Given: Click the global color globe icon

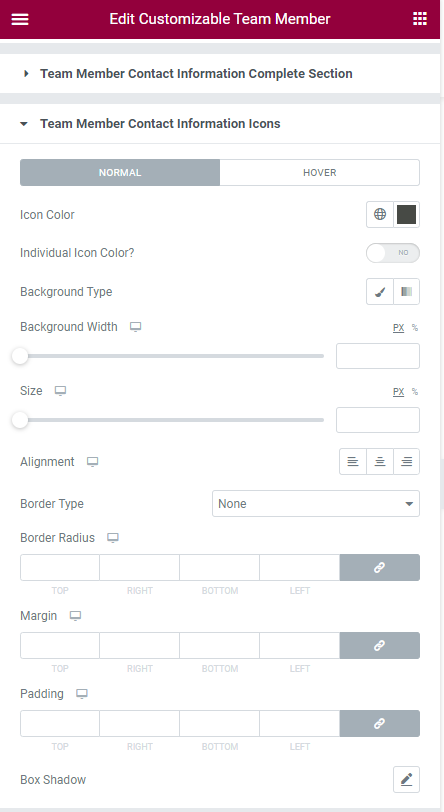Looking at the screenshot, I should (380, 214).
